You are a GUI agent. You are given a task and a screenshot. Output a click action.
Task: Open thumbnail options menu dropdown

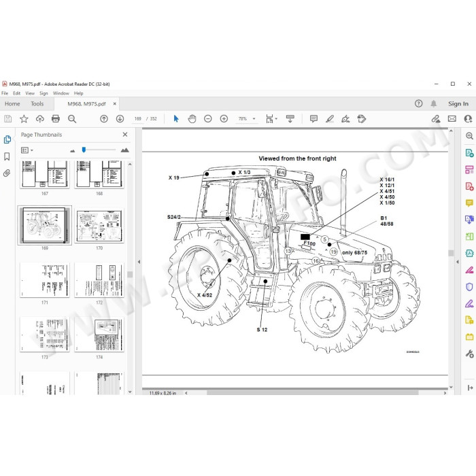coord(27,150)
